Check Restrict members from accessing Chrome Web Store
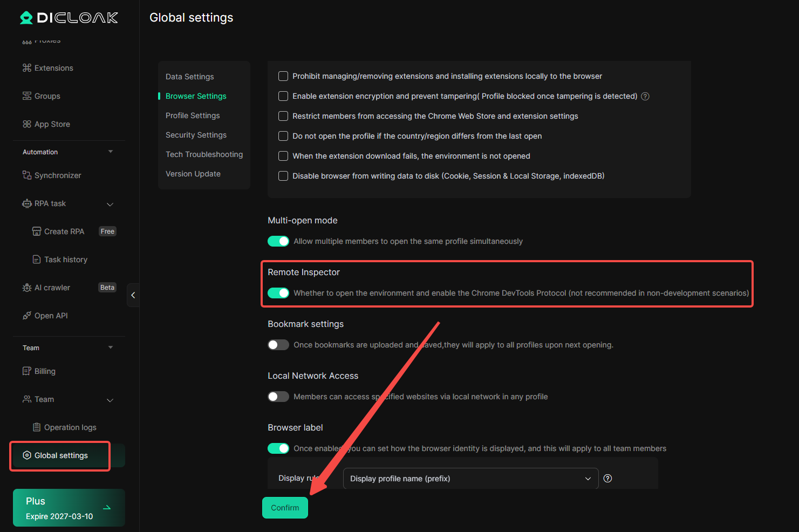The height and width of the screenshot is (532, 799). pyautogui.click(x=283, y=116)
